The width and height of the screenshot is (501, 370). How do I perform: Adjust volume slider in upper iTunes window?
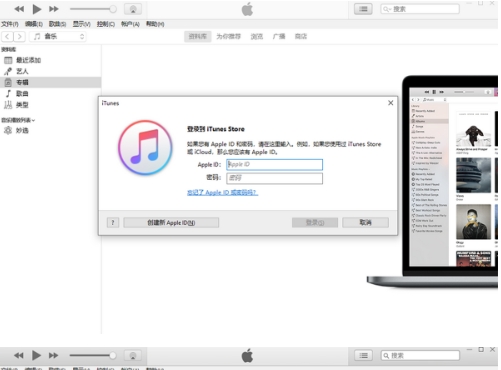tap(93, 9)
